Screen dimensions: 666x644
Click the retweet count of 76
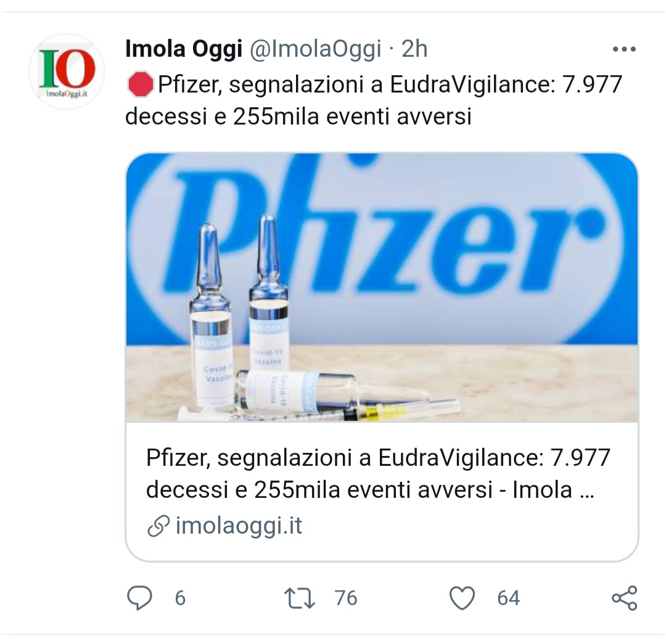pyautogui.click(x=346, y=598)
